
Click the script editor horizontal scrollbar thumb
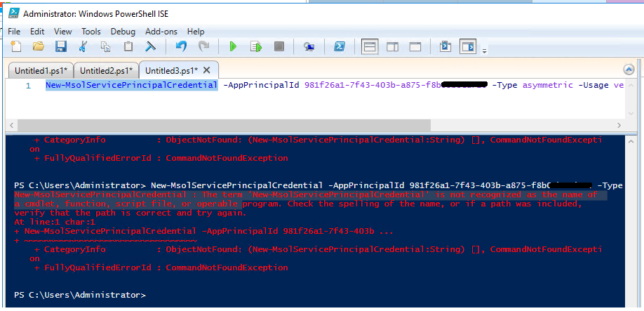tap(224, 125)
